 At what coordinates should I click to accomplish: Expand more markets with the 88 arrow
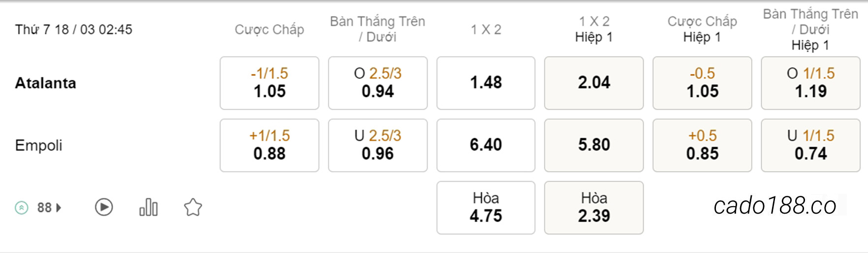click(x=49, y=208)
